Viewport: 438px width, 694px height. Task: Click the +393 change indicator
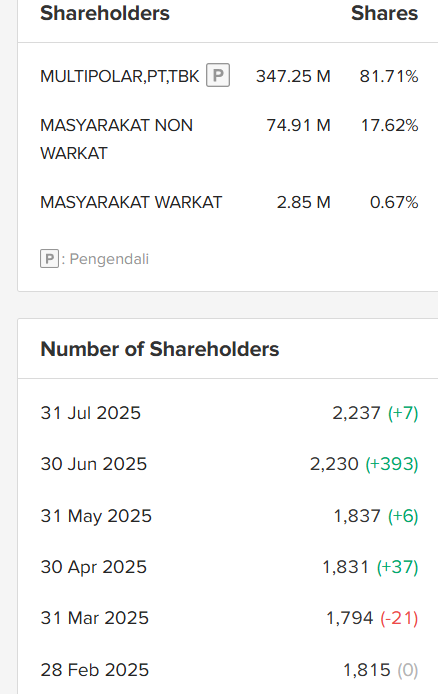(392, 464)
